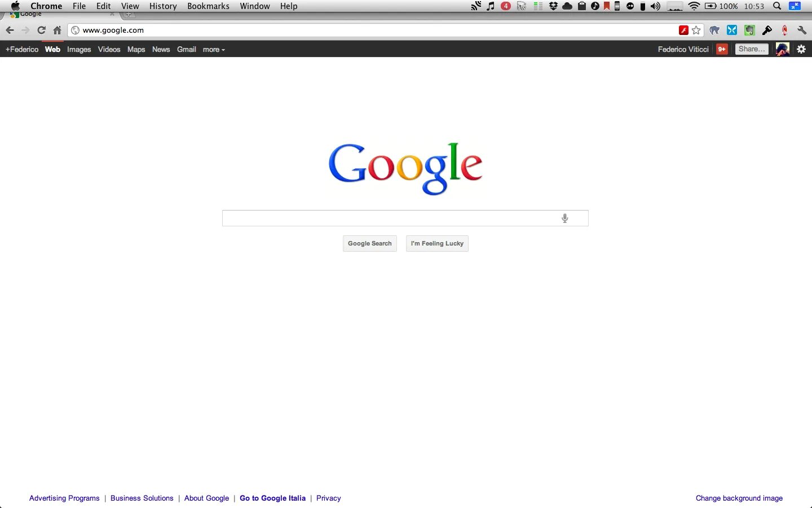Go to Images in Google bar
The image size is (812, 508).
coord(79,50)
